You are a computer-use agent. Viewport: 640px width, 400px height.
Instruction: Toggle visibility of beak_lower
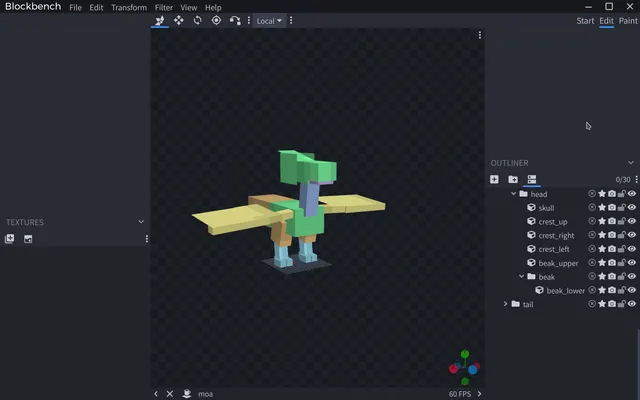632,290
